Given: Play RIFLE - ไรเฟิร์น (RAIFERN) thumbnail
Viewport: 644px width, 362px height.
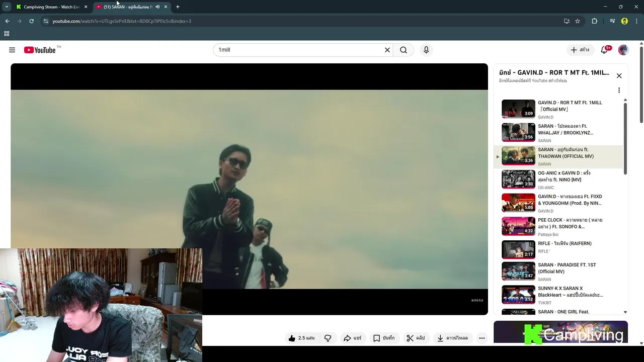Looking at the screenshot, I should [x=518, y=249].
